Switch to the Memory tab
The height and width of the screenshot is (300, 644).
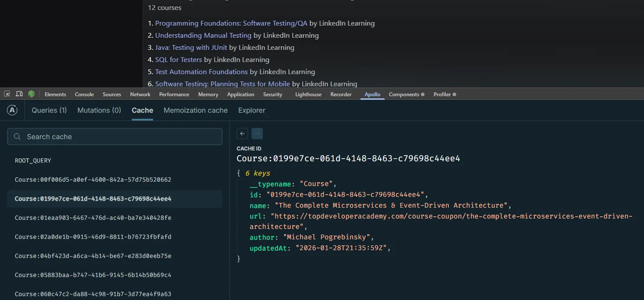click(x=208, y=95)
